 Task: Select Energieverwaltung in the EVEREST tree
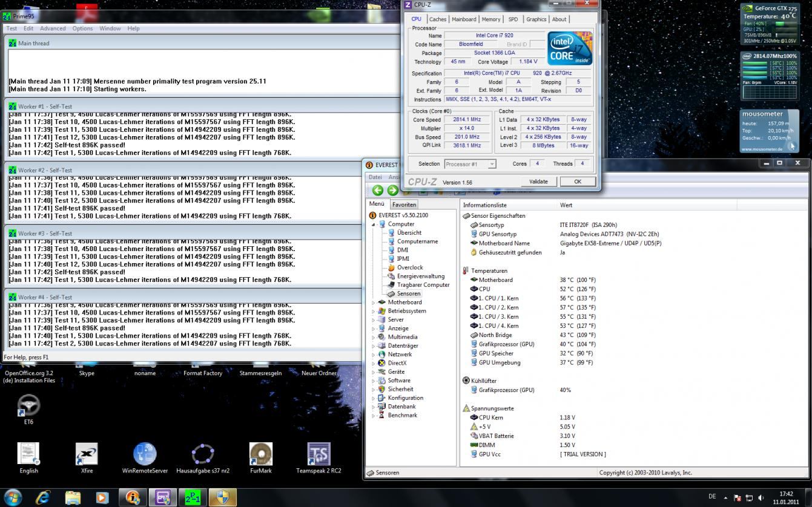point(421,276)
